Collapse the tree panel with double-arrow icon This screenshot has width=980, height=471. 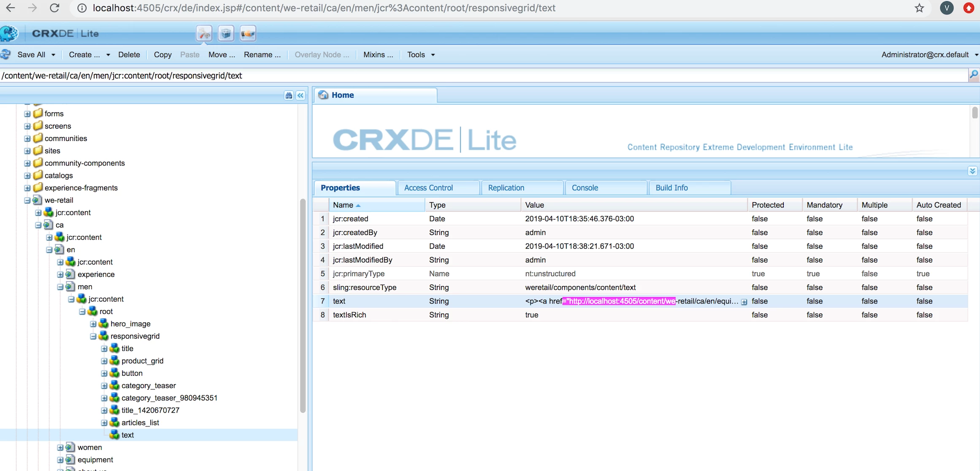300,95
